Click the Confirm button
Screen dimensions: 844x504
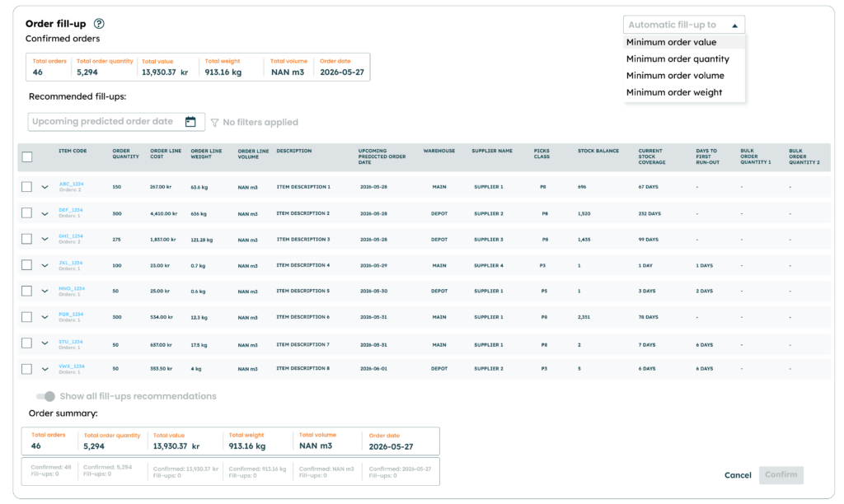pyautogui.click(x=781, y=475)
